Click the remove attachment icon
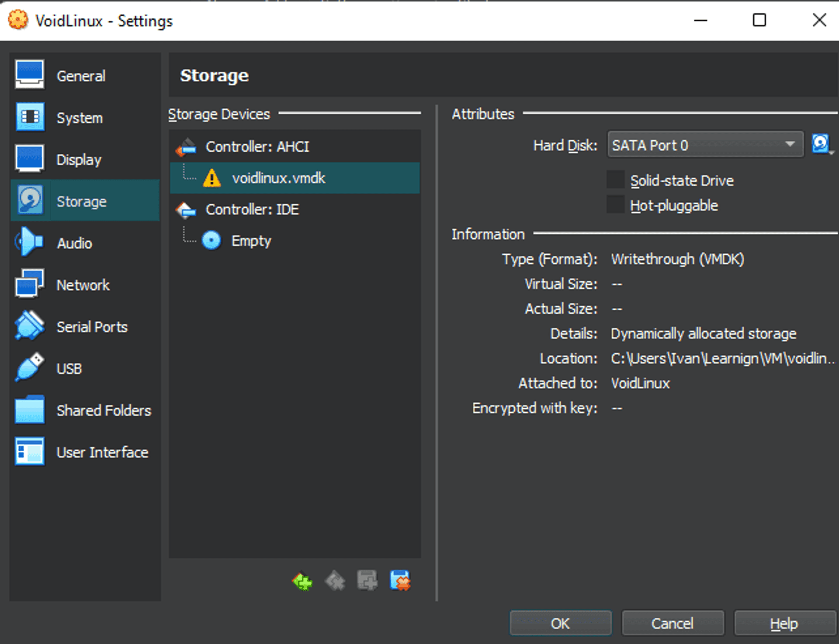The image size is (839, 644). [x=400, y=581]
